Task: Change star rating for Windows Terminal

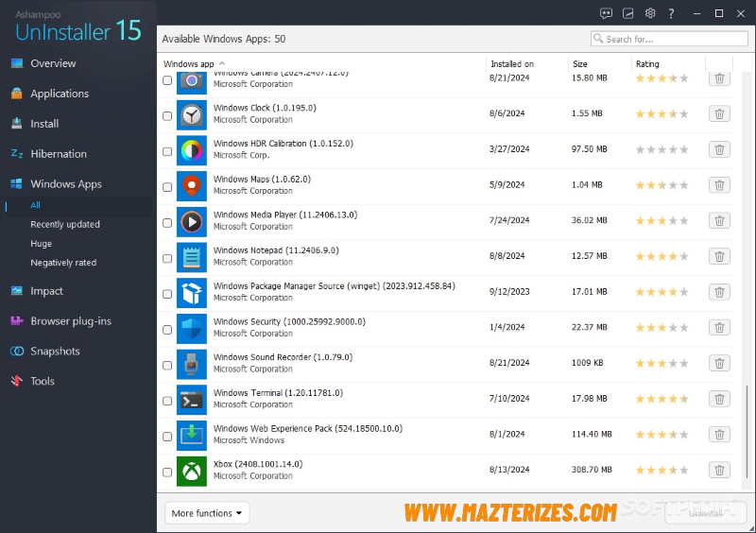Action: 661,399
